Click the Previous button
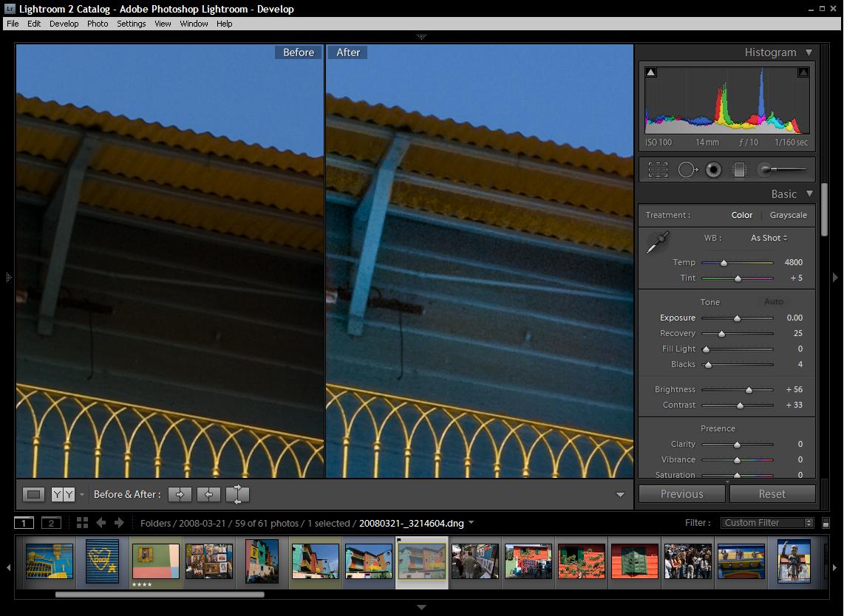 point(681,494)
